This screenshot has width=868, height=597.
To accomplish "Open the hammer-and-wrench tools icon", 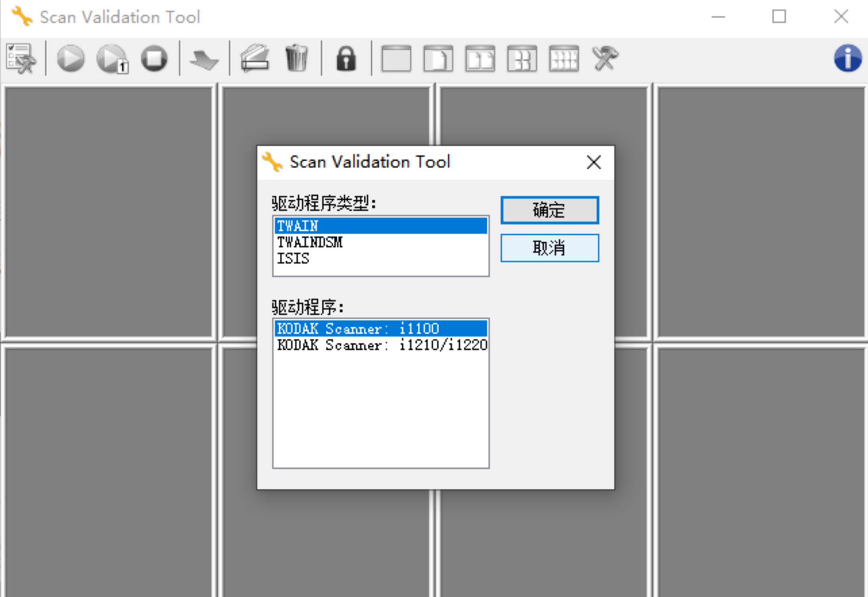I will [605, 59].
